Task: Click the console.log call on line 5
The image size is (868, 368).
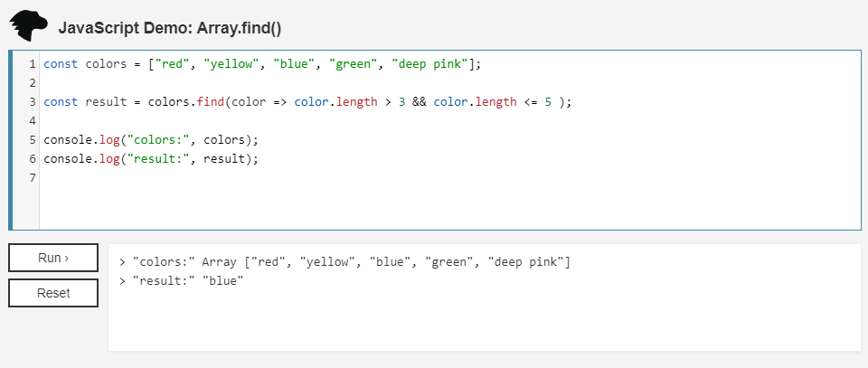Action: [x=80, y=140]
